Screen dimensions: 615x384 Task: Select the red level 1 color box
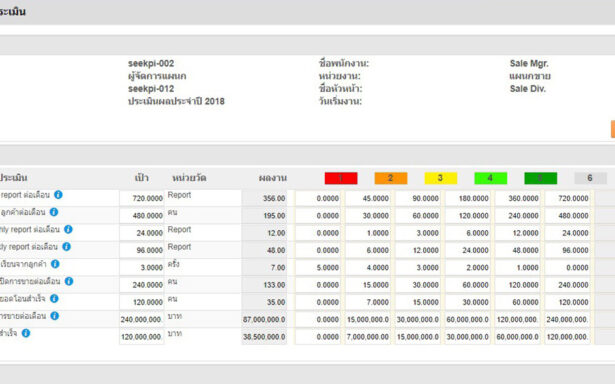tap(341, 178)
